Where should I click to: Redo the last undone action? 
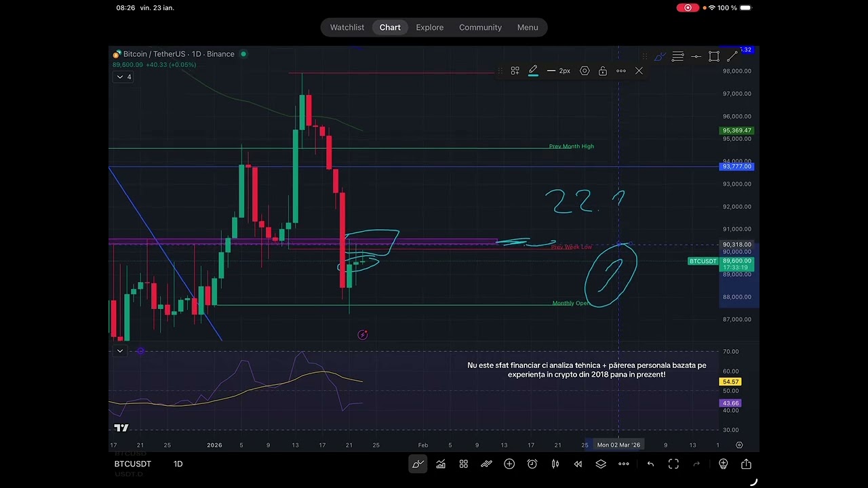(x=696, y=464)
